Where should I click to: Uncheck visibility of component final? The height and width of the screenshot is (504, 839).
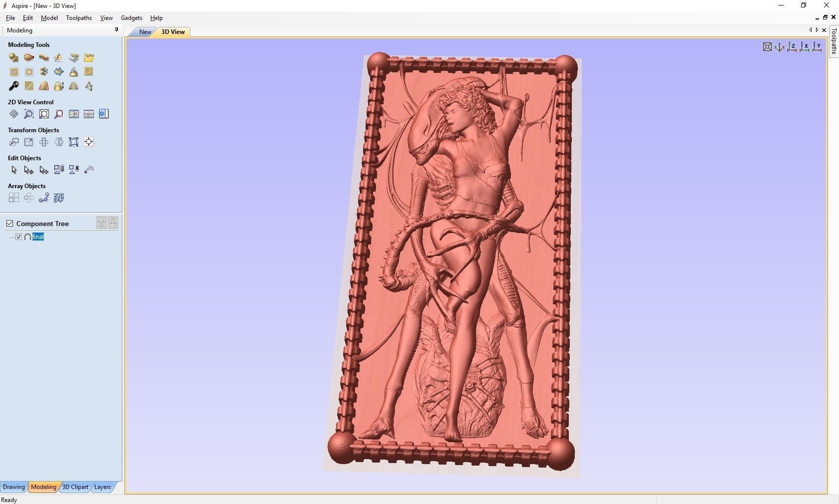19,237
